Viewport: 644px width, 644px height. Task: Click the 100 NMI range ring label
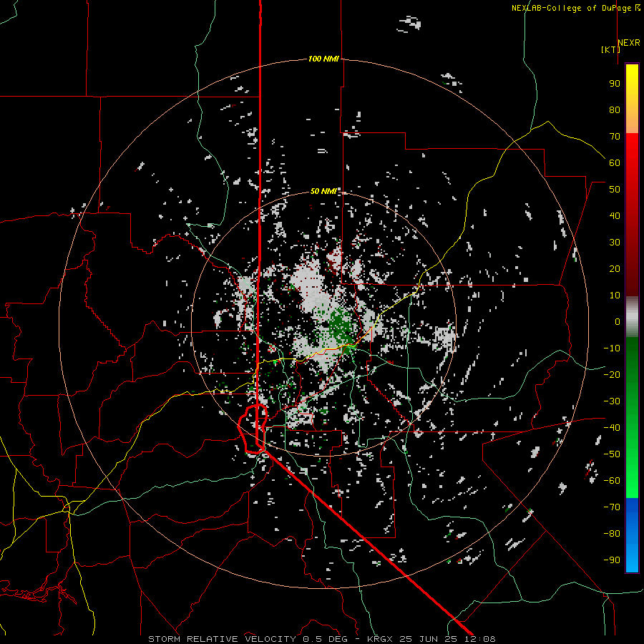pos(323,59)
